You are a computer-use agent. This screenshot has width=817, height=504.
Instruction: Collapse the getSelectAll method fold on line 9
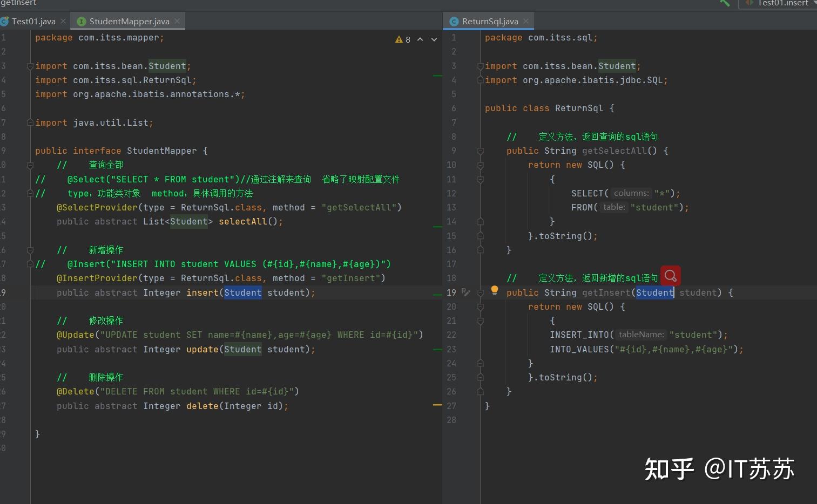[x=480, y=151]
